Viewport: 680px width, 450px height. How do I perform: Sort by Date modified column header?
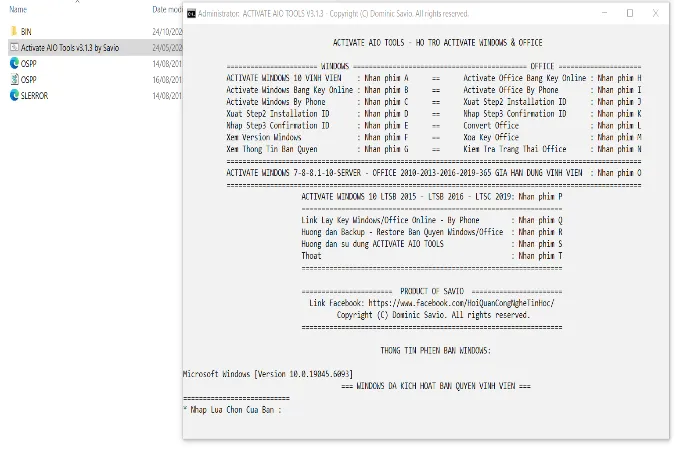[x=167, y=9]
